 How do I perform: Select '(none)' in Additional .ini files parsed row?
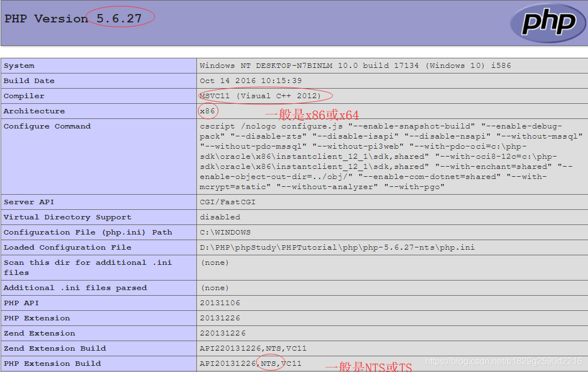tap(215, 288)
